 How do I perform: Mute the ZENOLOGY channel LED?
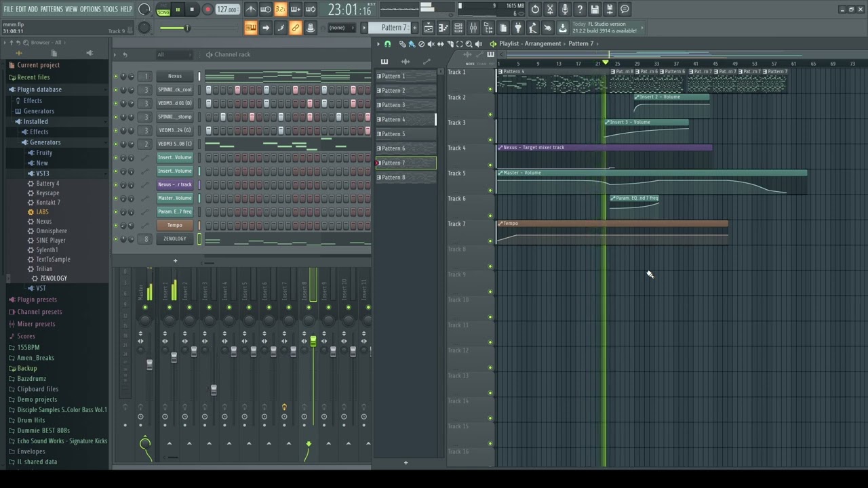[x=115, y=239]
